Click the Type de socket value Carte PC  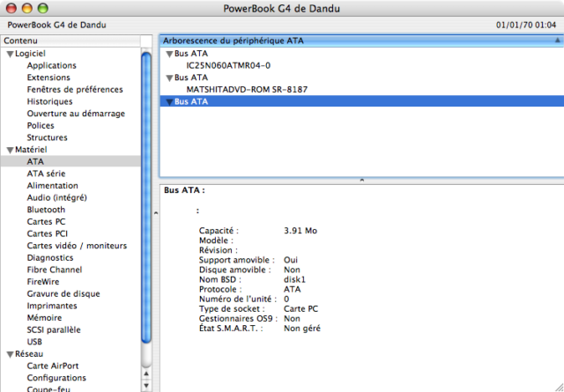[301, 309]
